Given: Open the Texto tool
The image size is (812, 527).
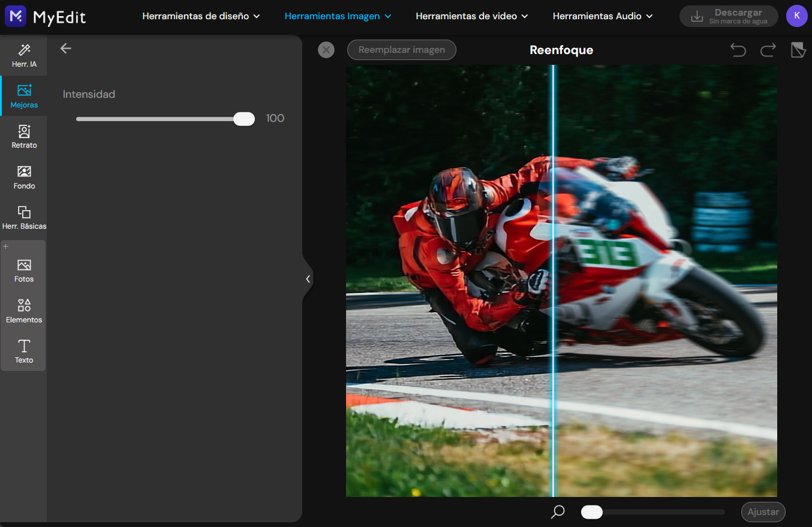Looking at the screenshot, I should click(24, 351).
